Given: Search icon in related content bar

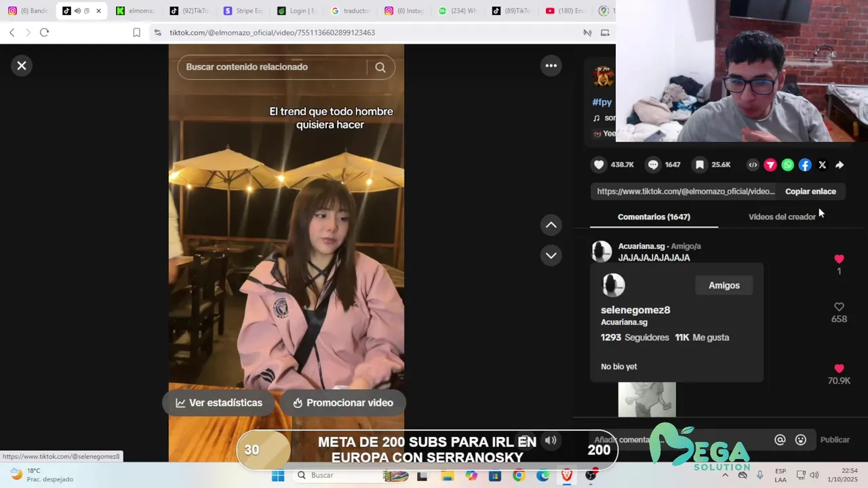Looking at the screenshot, I should click(380, 67).
